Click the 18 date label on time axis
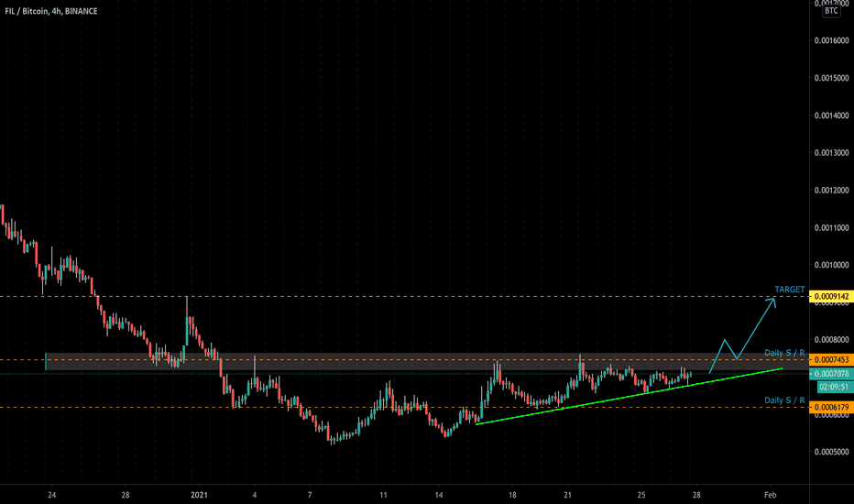Image resolution: width=854 pixels, height=504 pixels. click(x=512, y=495)
